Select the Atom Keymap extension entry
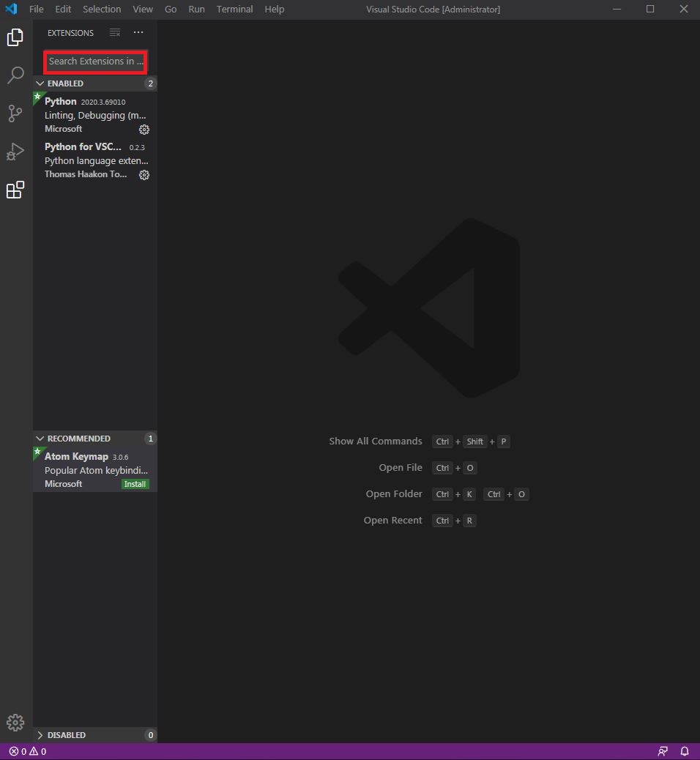The image size is (700, 760). [x=94, y=469]
